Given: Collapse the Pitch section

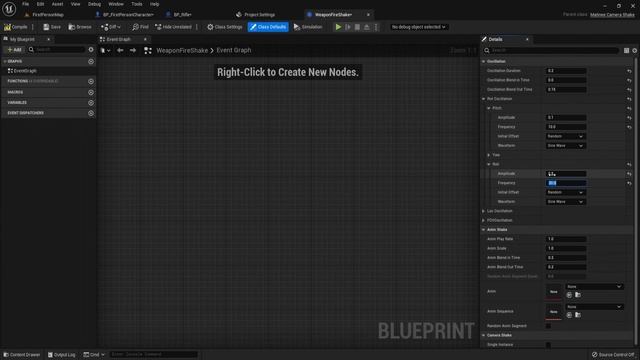Looking at the screenshot, I should 489,108.
